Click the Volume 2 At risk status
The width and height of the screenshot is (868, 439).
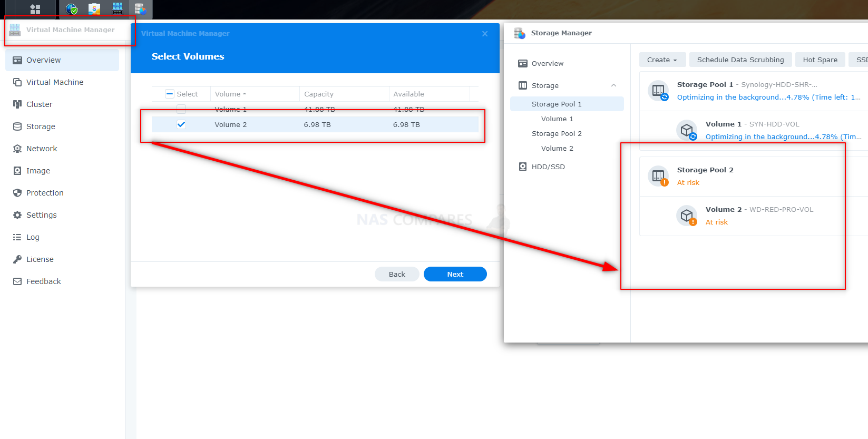[x=717, y=222]
